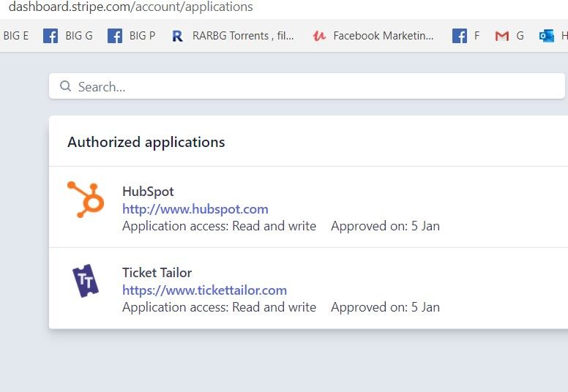Click the Ticket Tailor ticket logo

pyautogui.click(x=86, y=281)
